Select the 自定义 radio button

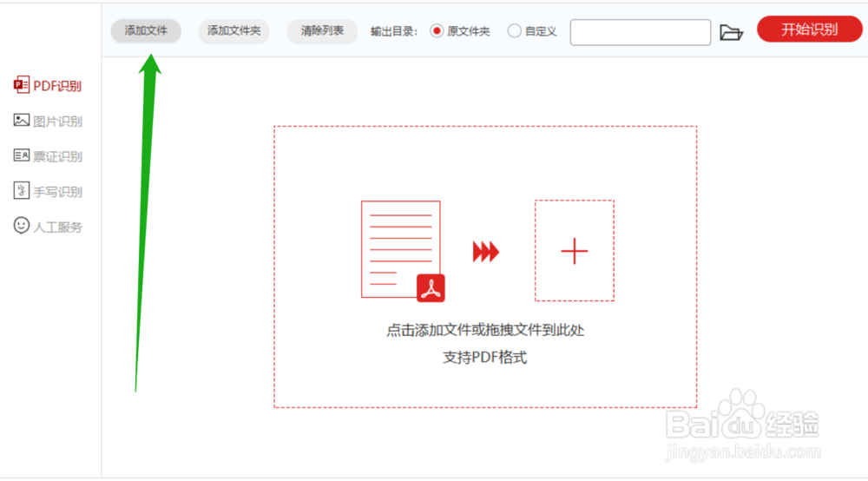click(x=514, y=31)
